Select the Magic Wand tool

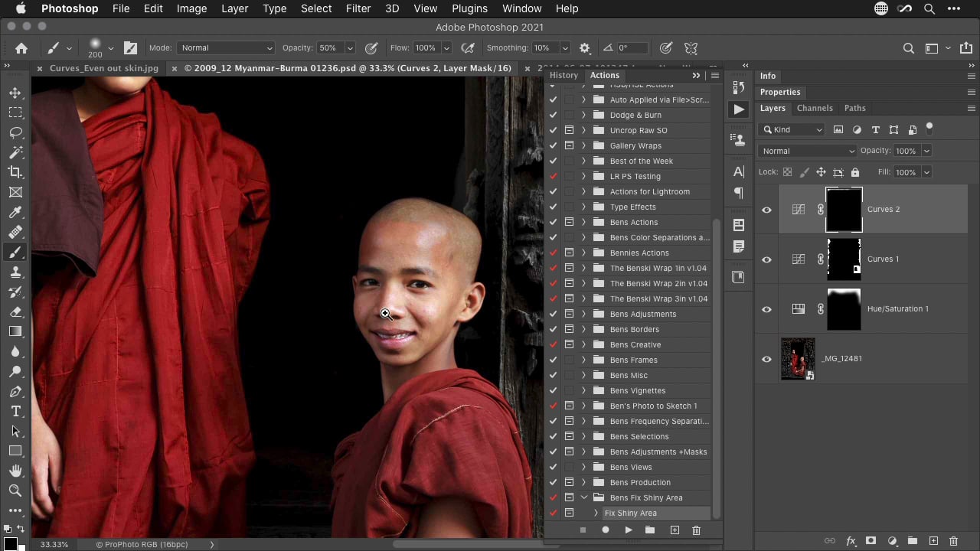tap(15, 152)
